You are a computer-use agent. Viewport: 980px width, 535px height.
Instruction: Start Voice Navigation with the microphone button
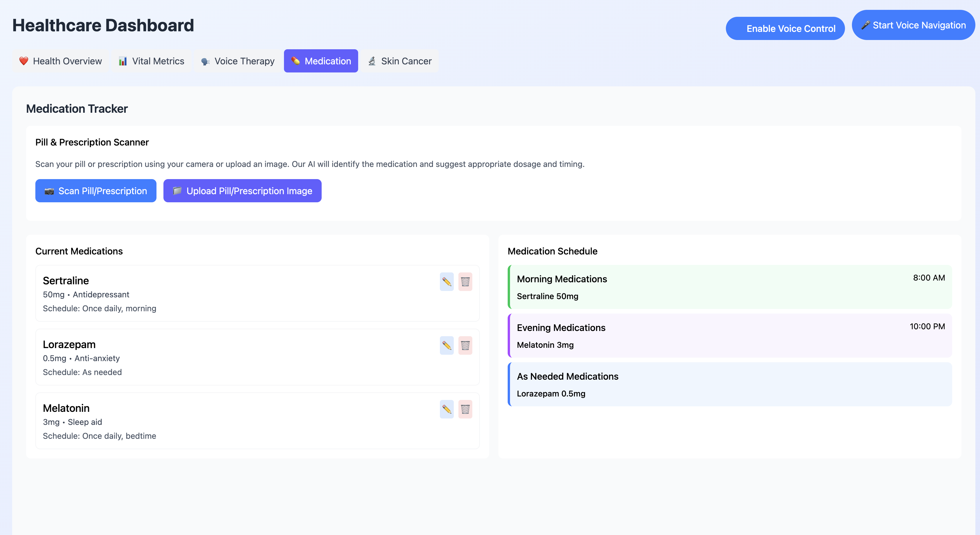(x=913, y=25)
